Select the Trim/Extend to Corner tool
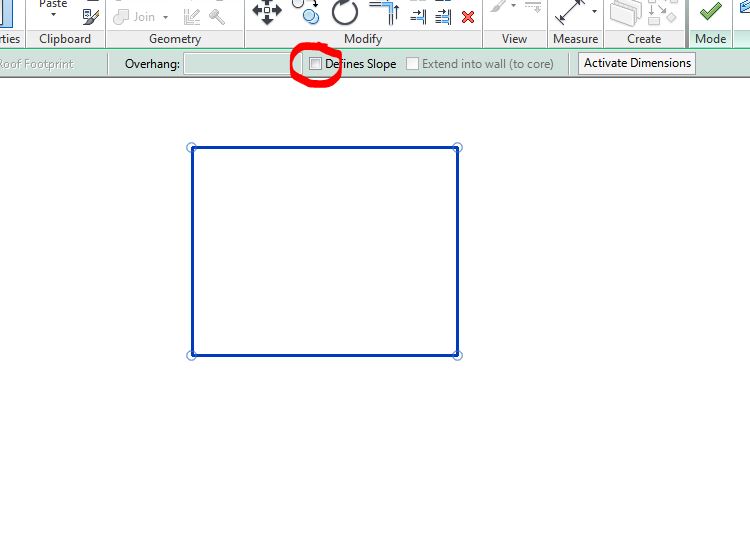Viewport: 750px width, 551px height. [385, 11]
